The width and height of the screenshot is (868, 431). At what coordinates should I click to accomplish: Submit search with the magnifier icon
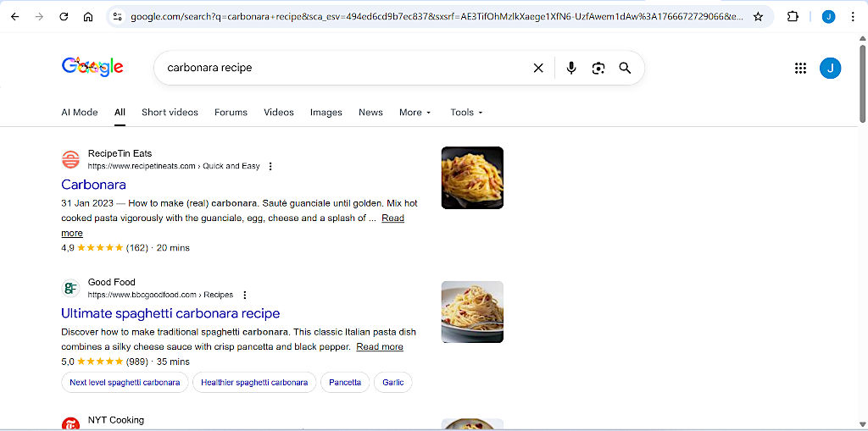pyautogui.click(x=625, y=68)
